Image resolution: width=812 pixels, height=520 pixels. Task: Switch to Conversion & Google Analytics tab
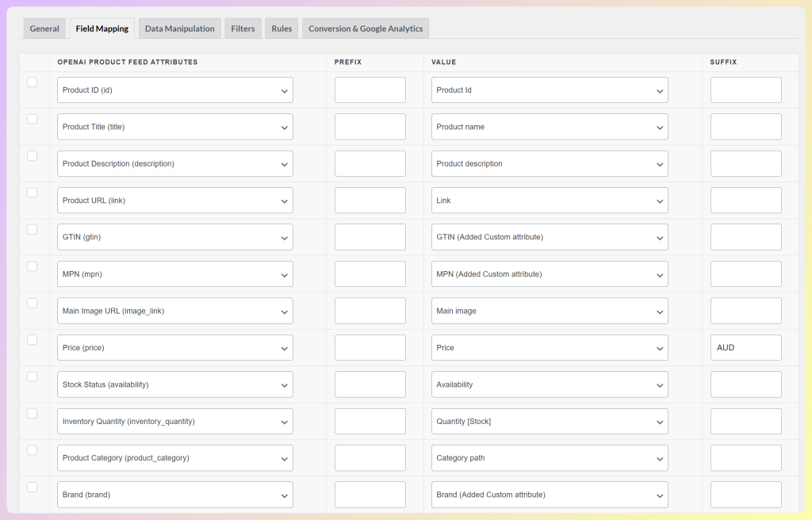pyautogui.click(x=365, y=28)
